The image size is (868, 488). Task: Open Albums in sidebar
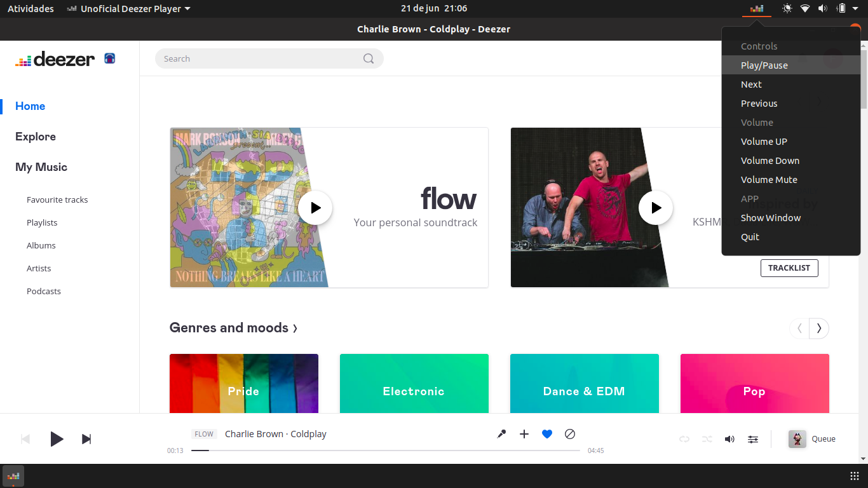[x=41, y=245]
